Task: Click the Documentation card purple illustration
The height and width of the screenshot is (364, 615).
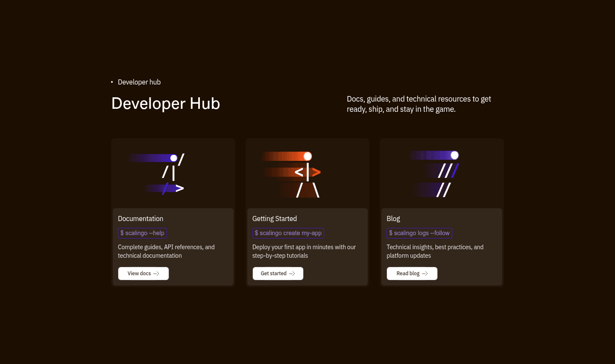Action: tap(156, 174)
